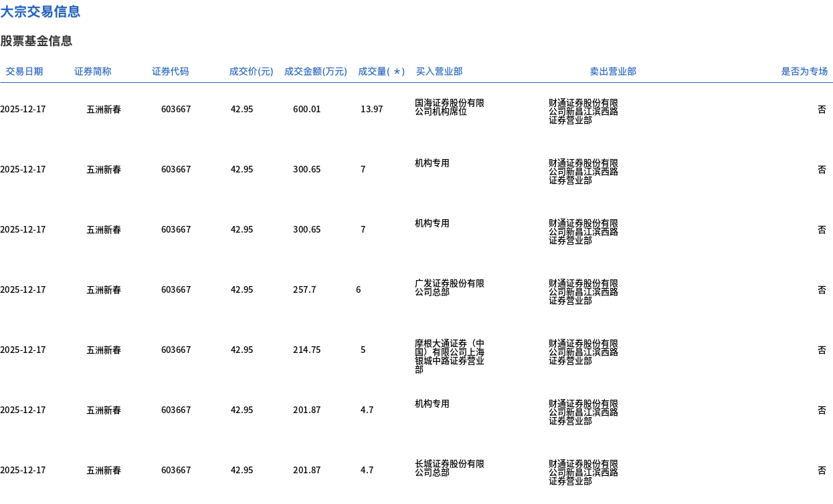Viewport: 833px width, 504px height.
Task: Click 否 in the 长城证券 row
Action: pos(822,470)
